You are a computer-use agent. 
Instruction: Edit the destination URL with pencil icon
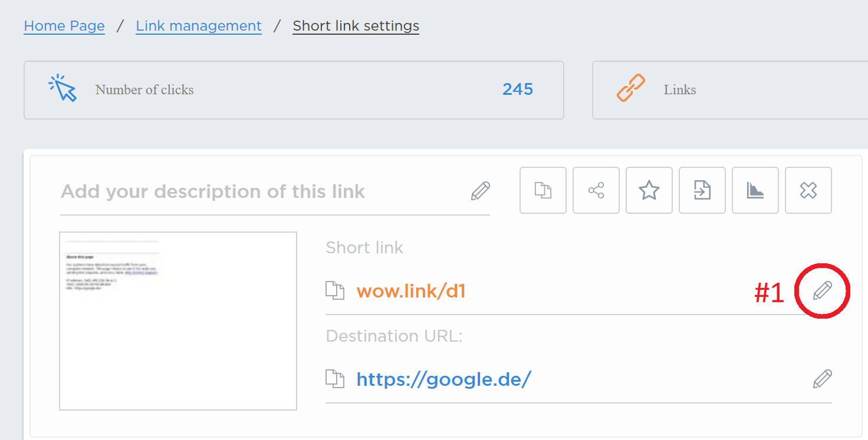[822, 379]
